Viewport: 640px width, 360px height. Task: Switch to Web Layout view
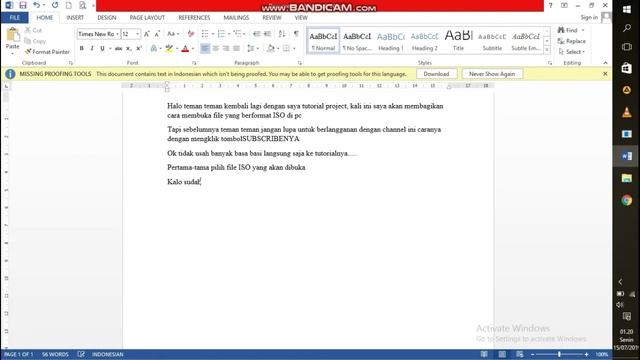[520, 354]
